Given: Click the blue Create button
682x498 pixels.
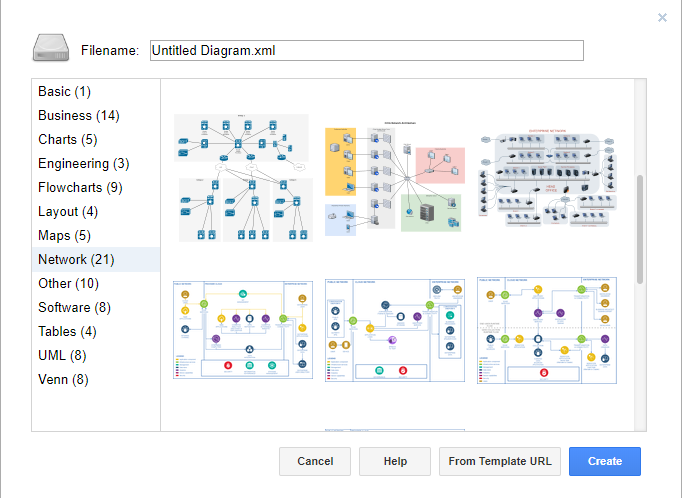Looking at the screenshot, I should [x=605, y=462].
